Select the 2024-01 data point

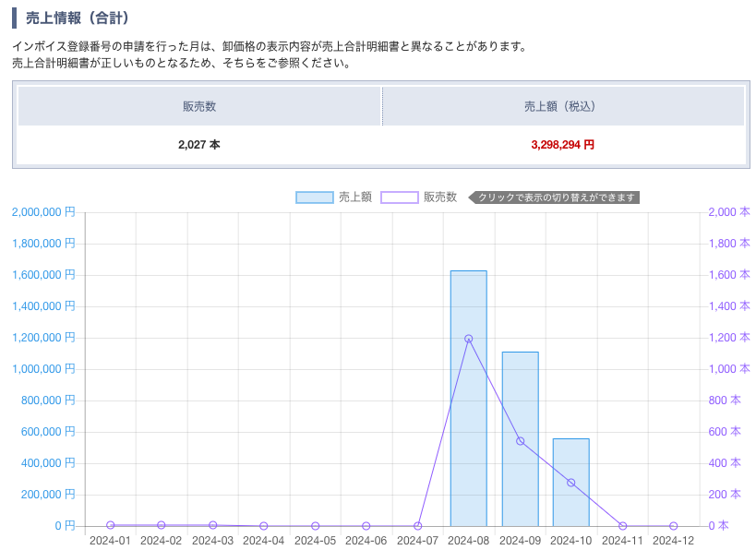111,525
